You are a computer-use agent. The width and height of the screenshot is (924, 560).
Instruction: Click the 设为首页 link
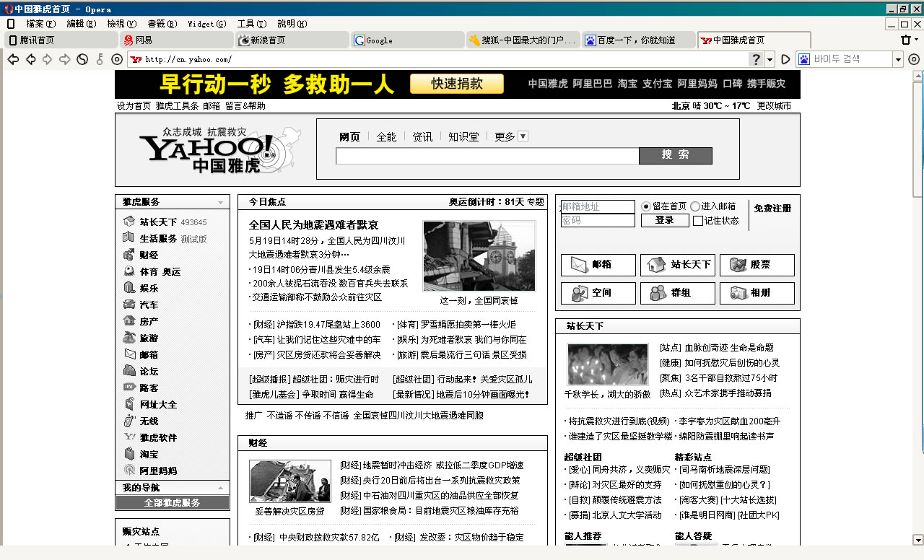pyautogui.click(x=134, y=106)
